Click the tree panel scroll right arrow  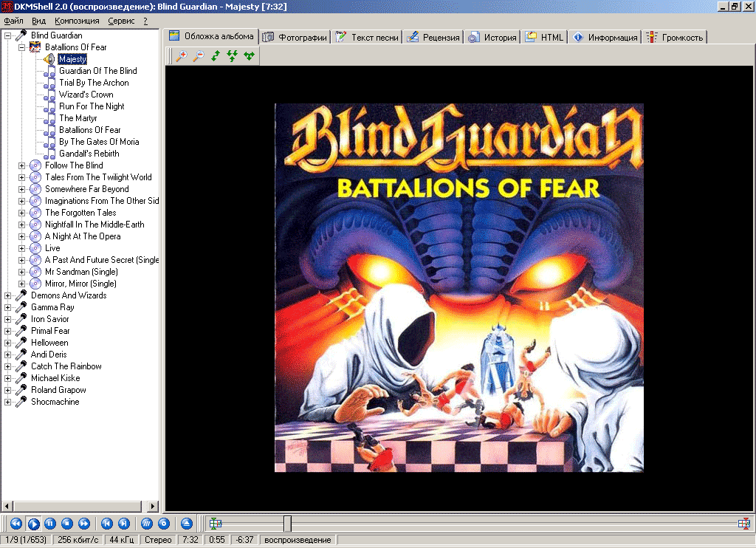point(153,506)
